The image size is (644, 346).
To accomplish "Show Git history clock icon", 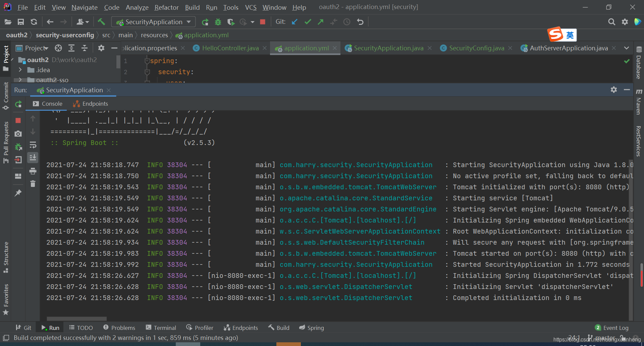I will pyautogui.click(x=347, y=22).
